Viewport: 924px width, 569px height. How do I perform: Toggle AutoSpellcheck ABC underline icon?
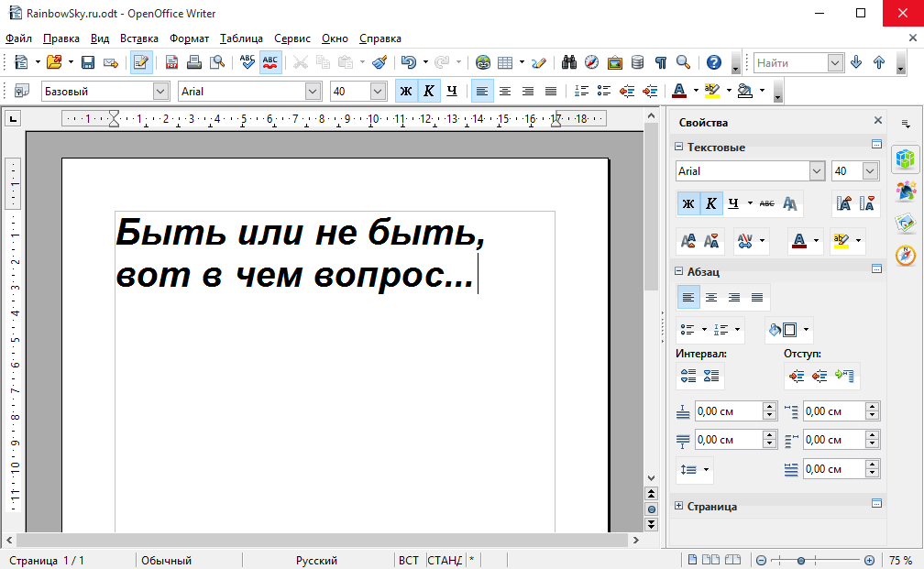point(270,62)
